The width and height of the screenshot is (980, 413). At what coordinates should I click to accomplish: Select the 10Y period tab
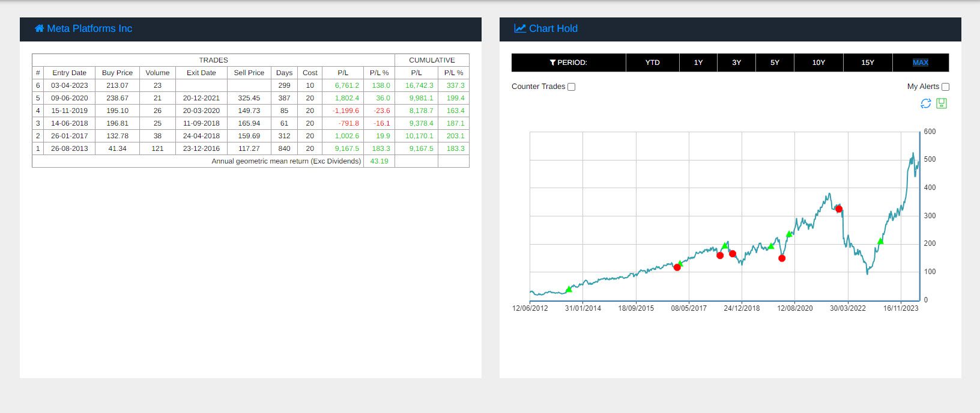tap(818, 63)
